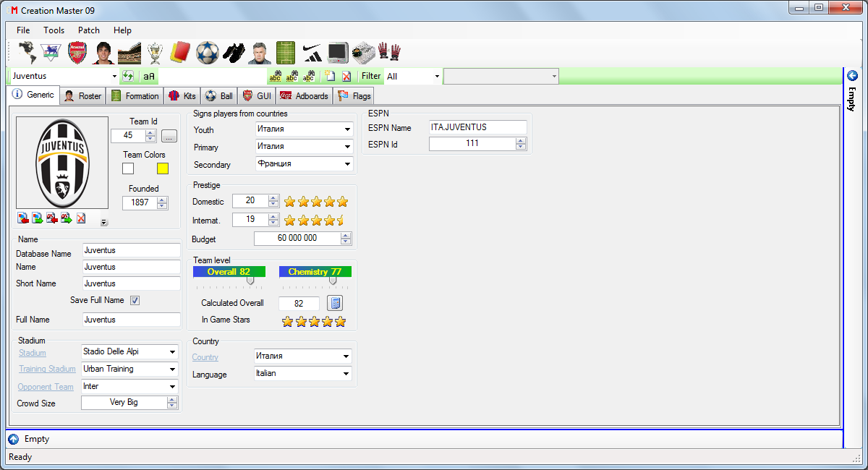Click the goalkeeper gloves toolbar icon
The height and width of the screenshot is (470, 868).
(x=388, y=53)
